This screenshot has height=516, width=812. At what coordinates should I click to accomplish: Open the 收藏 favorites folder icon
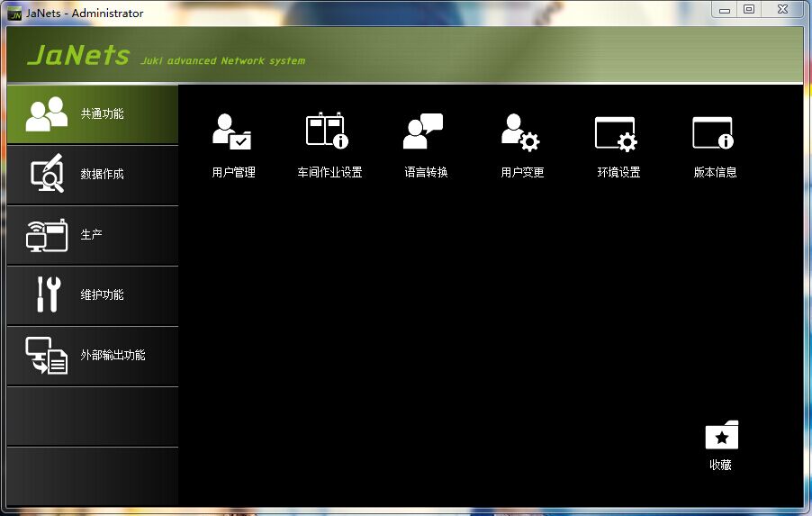[x=721, y=435]
